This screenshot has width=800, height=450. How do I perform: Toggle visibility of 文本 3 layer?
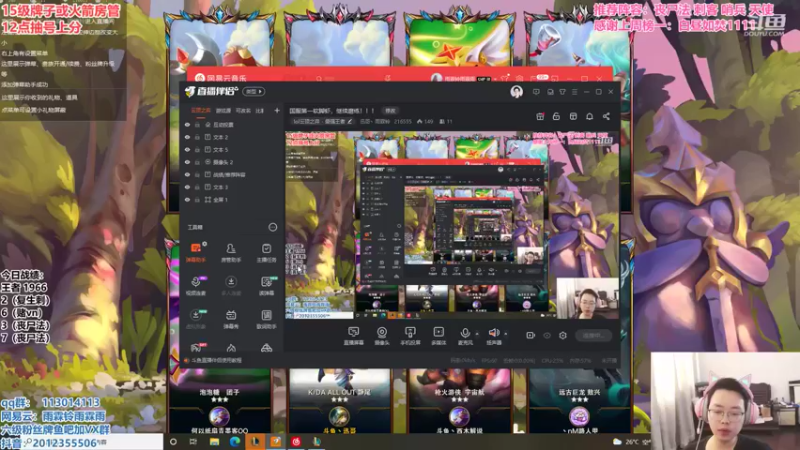pos(187,187)
